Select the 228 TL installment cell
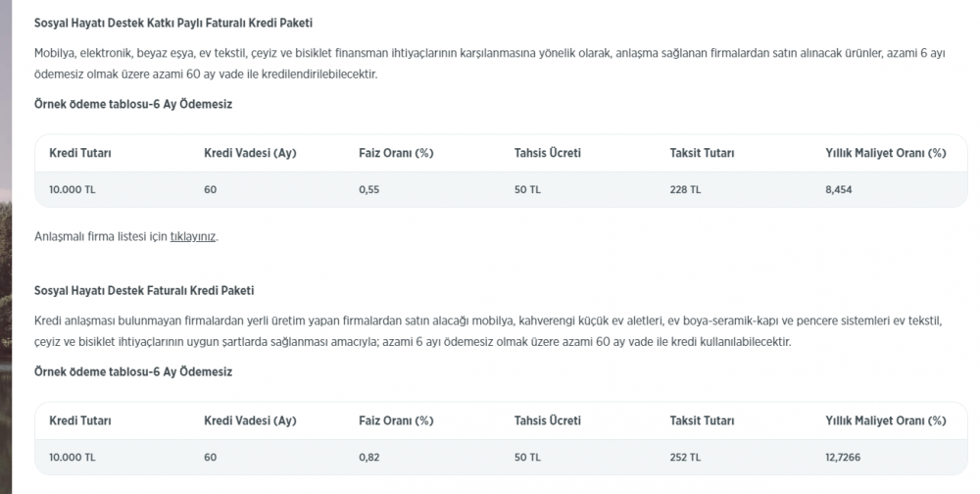Screen dimensions: 980x494 pyautogui.click(x=685, y=189)
